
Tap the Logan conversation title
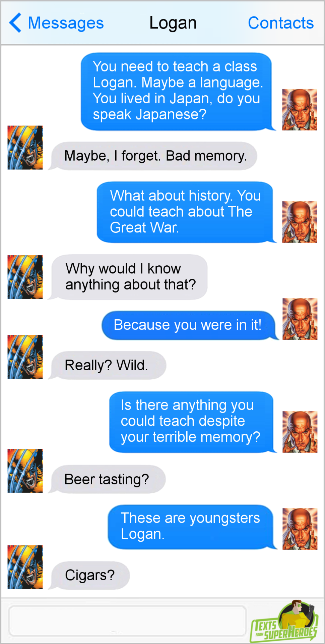coord(173,23)
